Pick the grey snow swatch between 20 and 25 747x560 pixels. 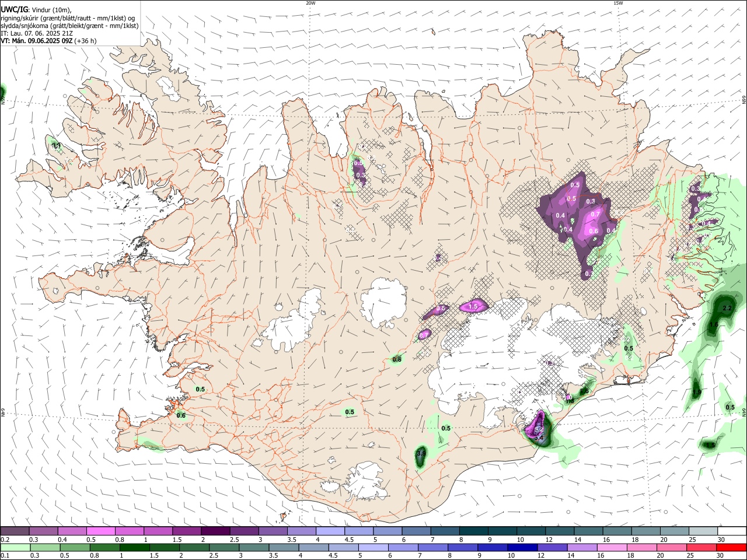675,531
